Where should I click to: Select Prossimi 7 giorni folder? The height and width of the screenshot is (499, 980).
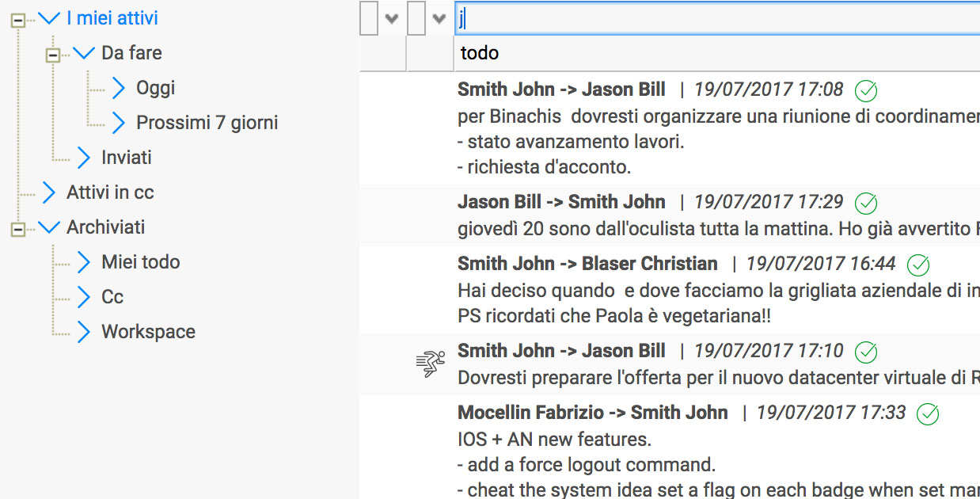(207, 123)
